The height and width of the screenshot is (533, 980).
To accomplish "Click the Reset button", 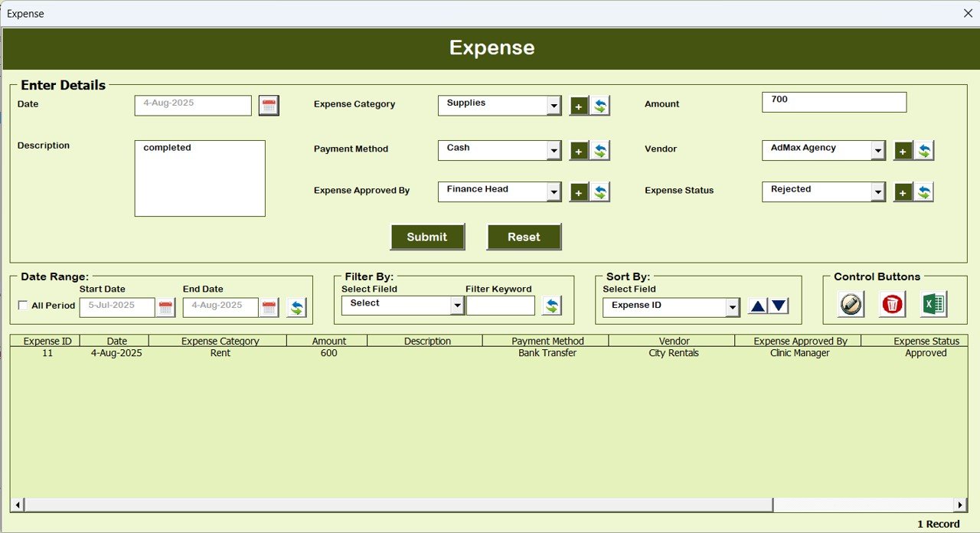I will (524, 237).
